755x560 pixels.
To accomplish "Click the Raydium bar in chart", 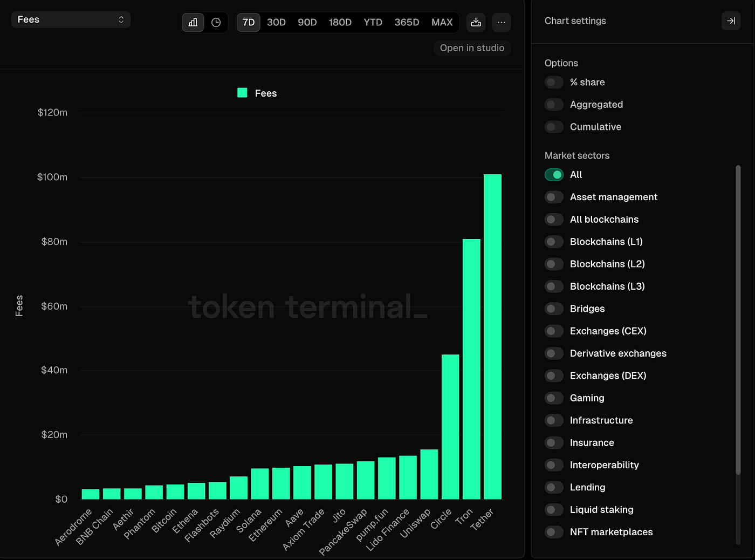I will (239, 488).
